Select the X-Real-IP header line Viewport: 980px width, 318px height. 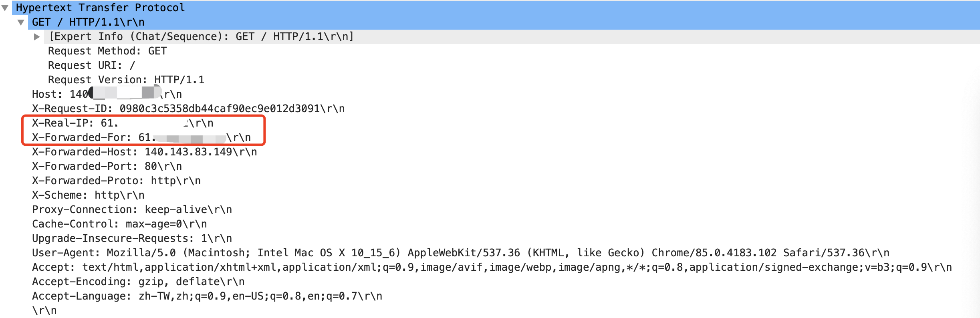point(122,123)
